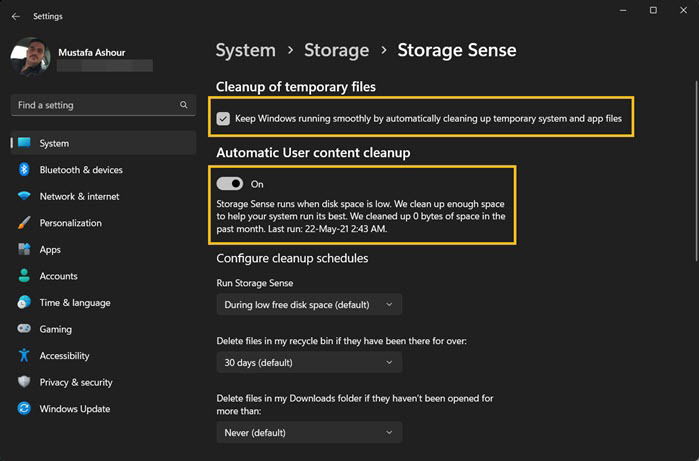Click the Find a setting search field
The image size is (699, 461).
coord(103,105)
